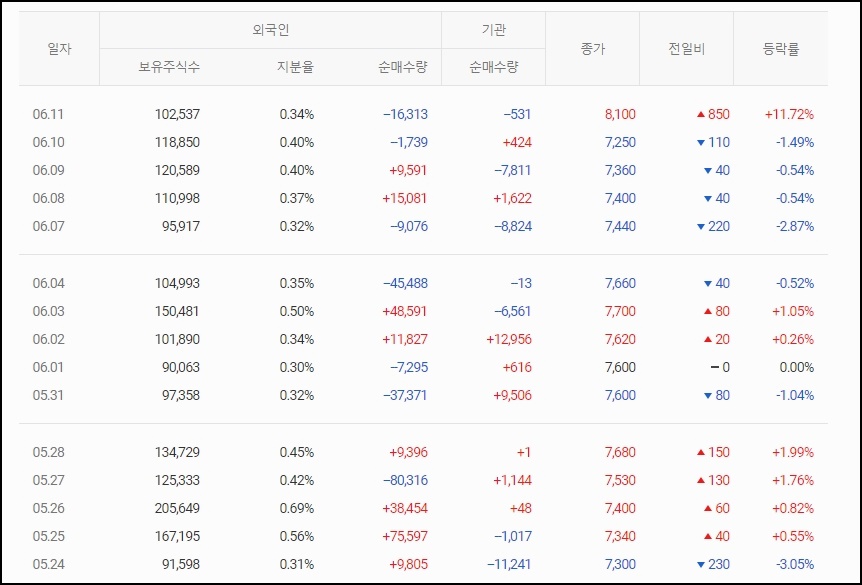Click institution net volume −11,241
Image resolution: width=862 pixels, height=585 pixels.
509,564
